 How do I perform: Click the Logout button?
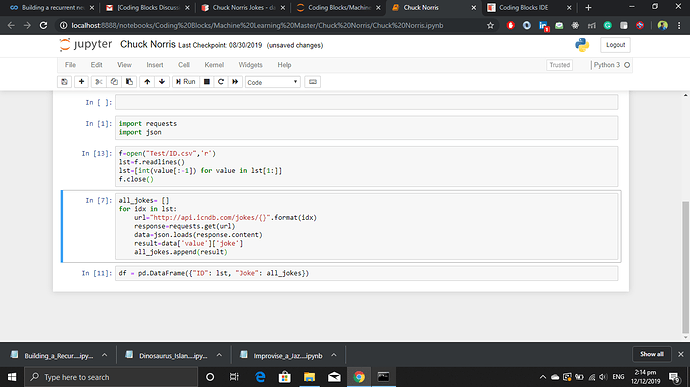[615, 45]
